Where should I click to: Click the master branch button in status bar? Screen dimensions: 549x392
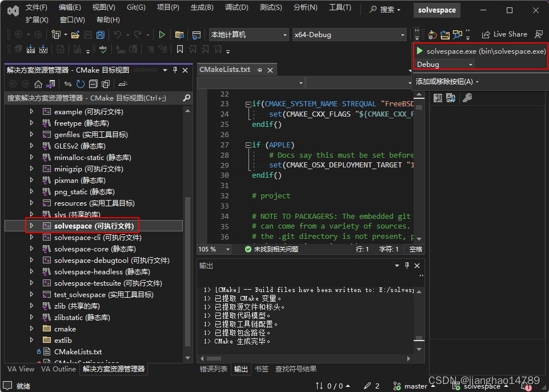click(415, 386)
